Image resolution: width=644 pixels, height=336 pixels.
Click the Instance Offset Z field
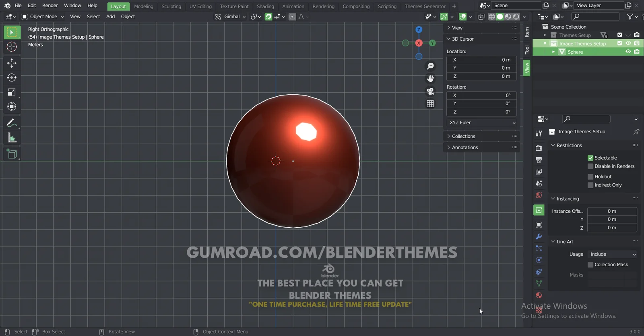click(612, 228)
